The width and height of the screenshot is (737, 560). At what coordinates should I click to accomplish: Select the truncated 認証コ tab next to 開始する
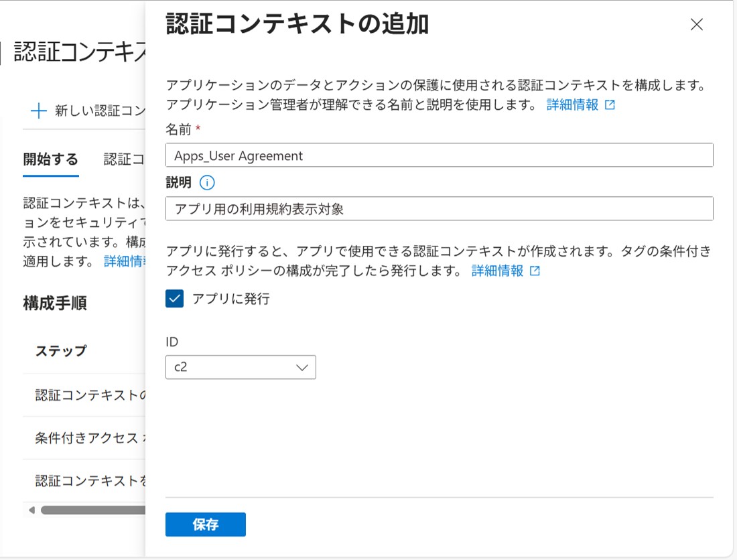click(x=124, y=159)
